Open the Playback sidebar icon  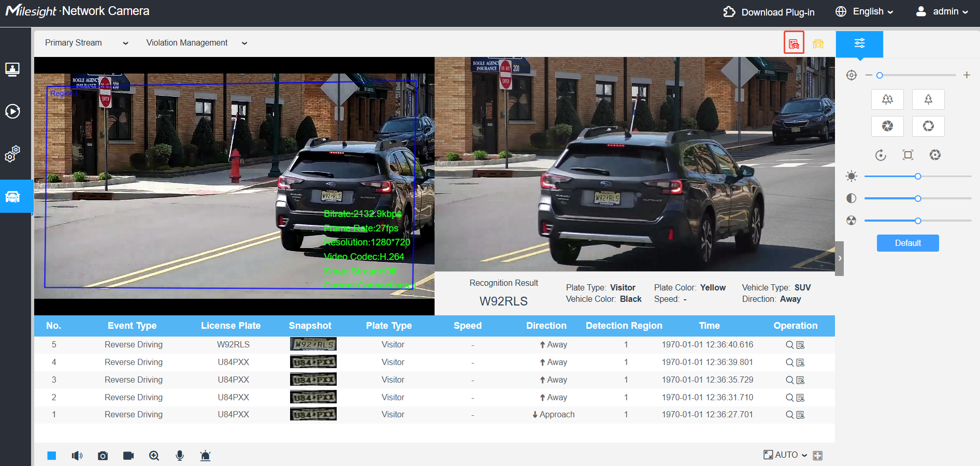click(12, 111)
